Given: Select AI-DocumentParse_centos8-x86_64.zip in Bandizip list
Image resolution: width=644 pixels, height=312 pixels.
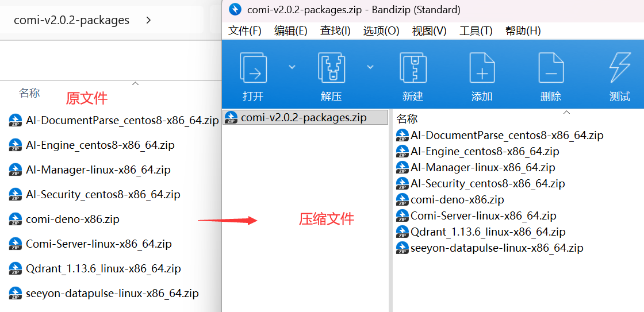Looking at the screenshot, I should (507, 135).
